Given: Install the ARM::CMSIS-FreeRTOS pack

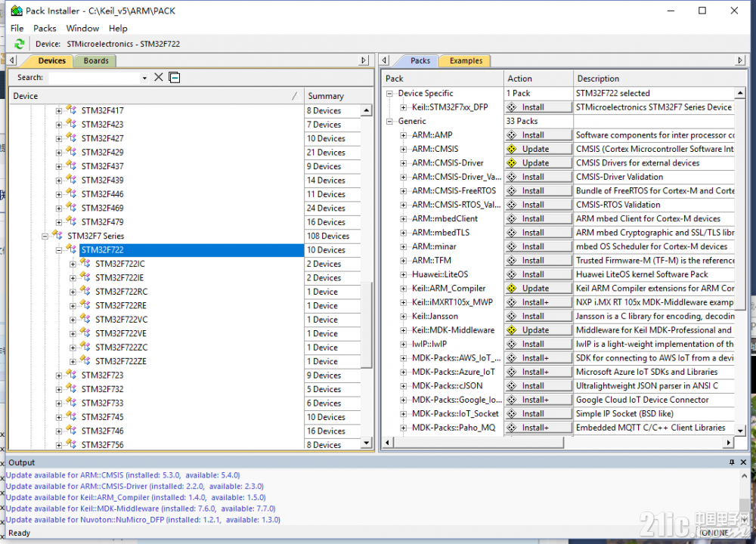Looking at the screenshot, I should coord(538,191).
